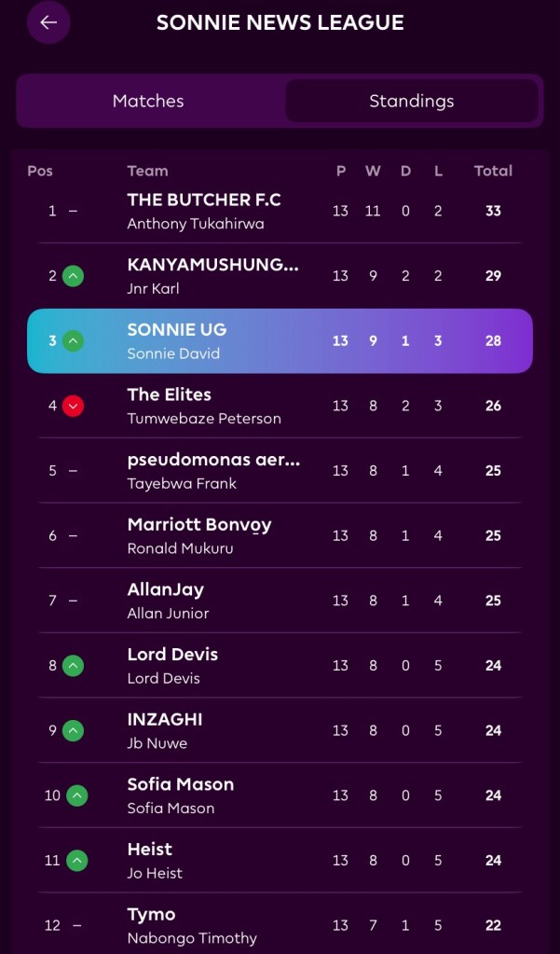Click the Total column header
560x954 pixels.
493,171
